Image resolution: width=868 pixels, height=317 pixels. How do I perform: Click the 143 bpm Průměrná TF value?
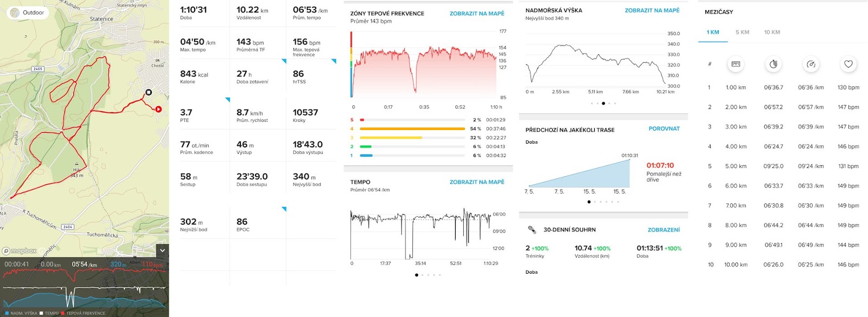click(x=250, y=42)
